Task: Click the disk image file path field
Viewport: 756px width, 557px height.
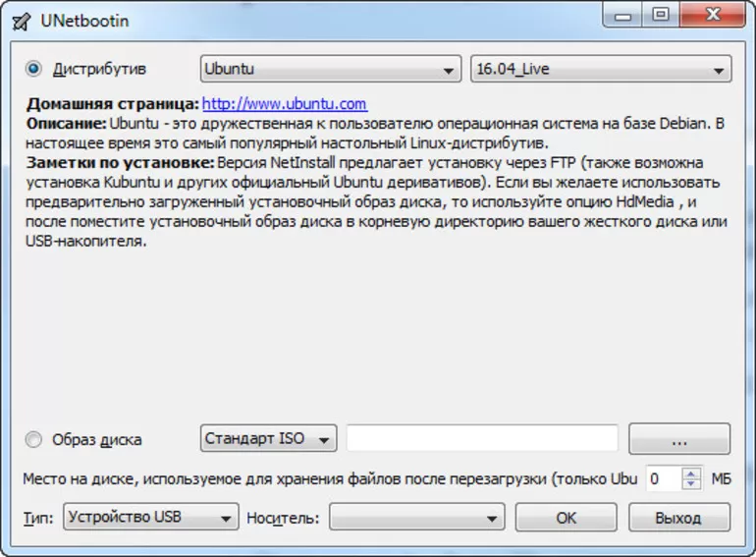Action: pyautogui.click(x=482, y=438)
